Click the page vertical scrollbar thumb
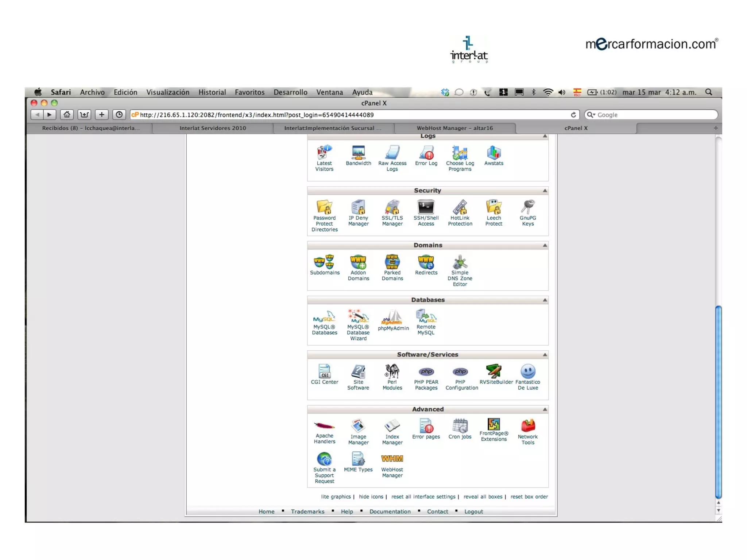 [x=718, y=401]
